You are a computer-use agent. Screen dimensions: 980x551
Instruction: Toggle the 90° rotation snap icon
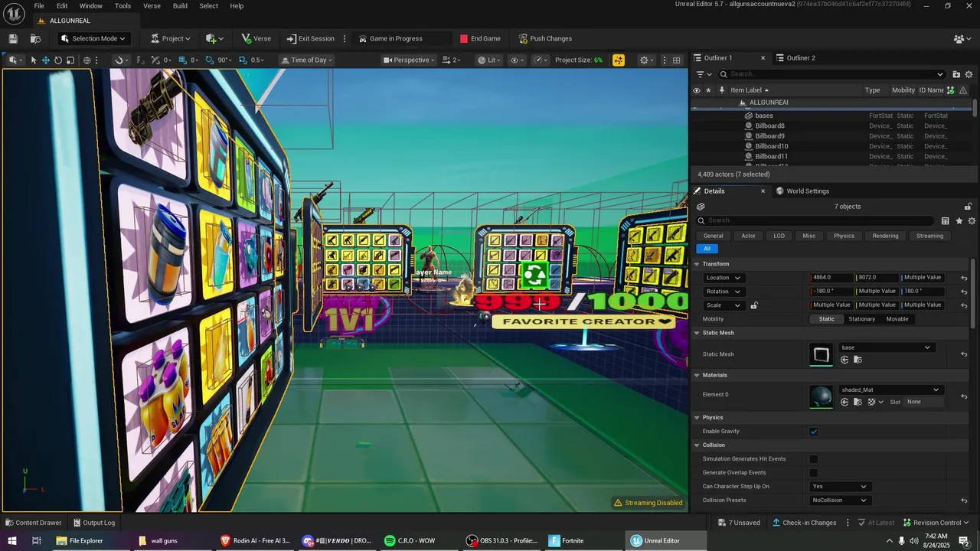208,60
